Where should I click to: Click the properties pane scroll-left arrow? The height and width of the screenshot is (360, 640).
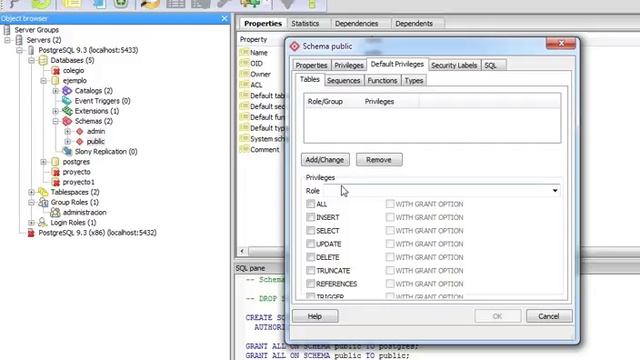(x=242, y=251)
